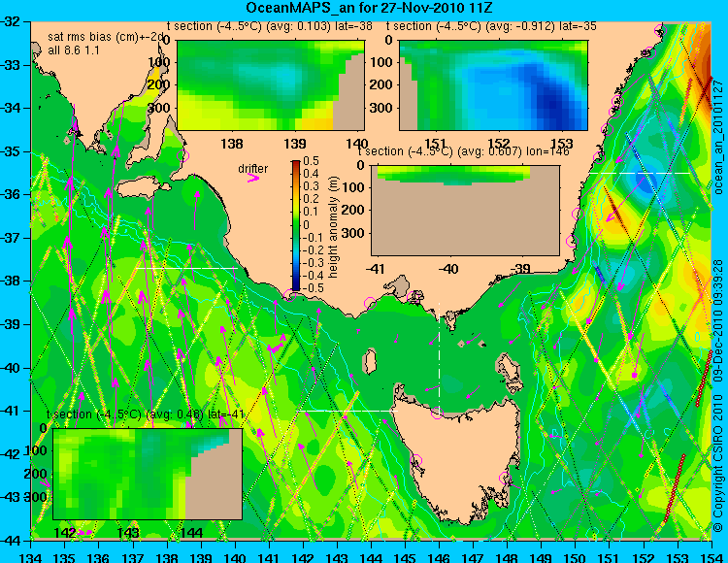Click the "all 8.6 1.1" statistics text
Screen dimensions: 728x563
point(74,50)
